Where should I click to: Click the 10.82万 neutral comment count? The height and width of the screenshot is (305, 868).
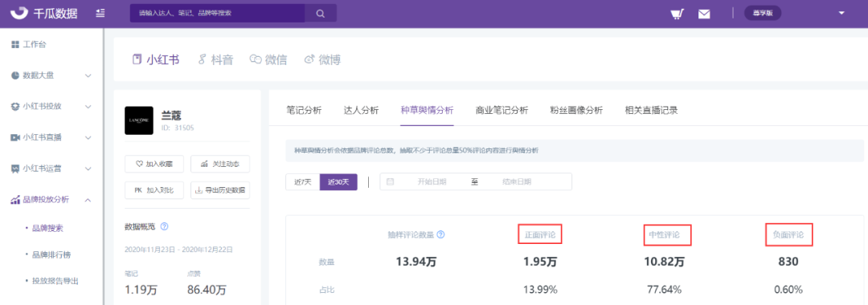coord(664,262)
